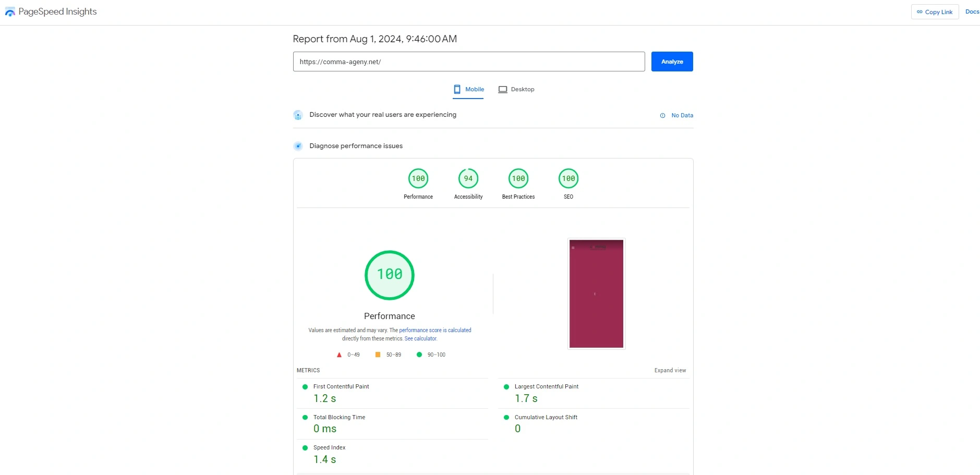Click the mobile page screenshot thumbnail
This screenshot has height=475, width=980.
[596, 294]
